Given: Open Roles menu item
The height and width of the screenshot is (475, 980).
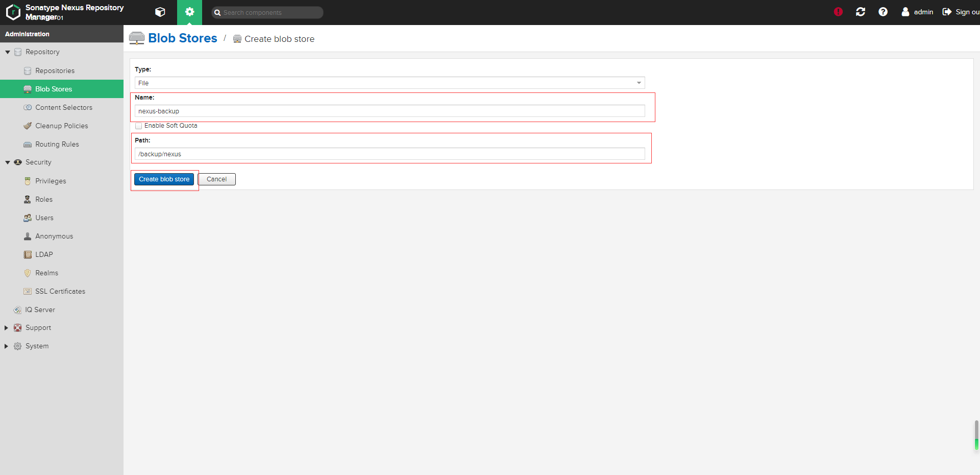Looking at the screenshot, I should pos(62,199).
